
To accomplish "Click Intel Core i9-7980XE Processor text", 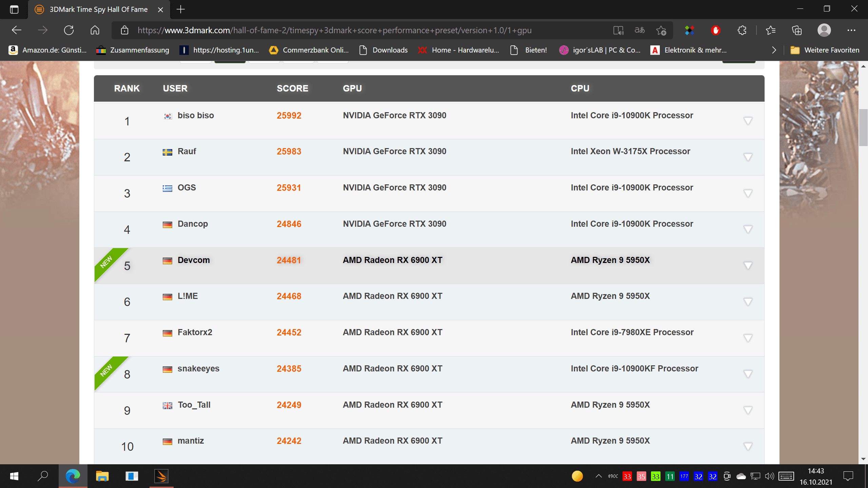I will tap(632, 332).
